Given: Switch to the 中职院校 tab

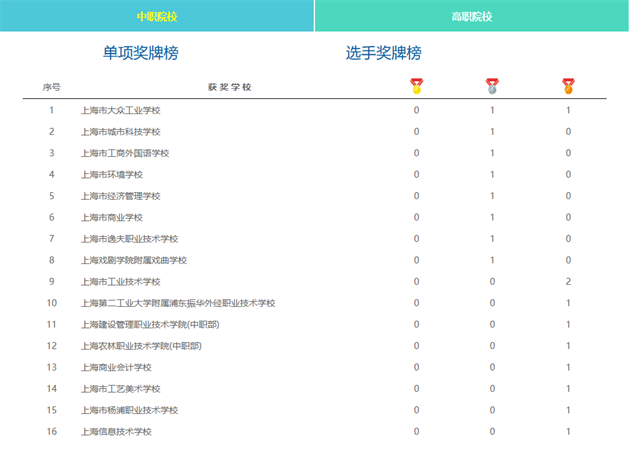Looking at the screenshot, I should click(157, 16).
